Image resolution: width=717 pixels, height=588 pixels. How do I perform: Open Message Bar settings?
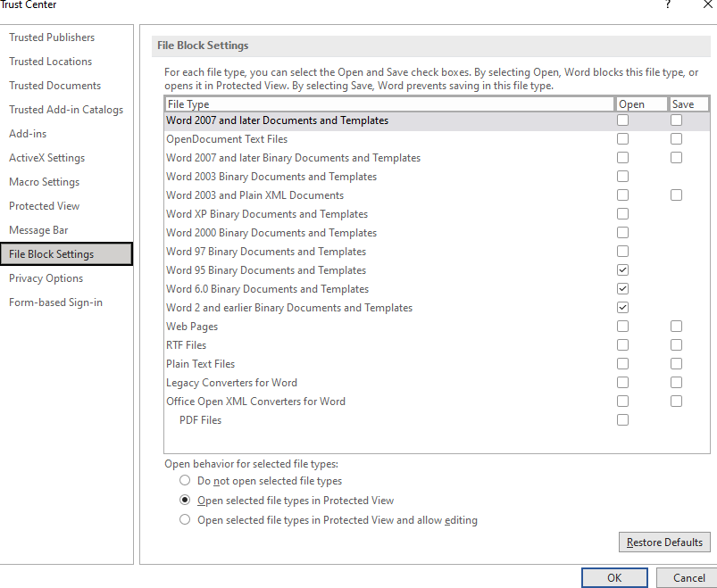coord(38,230)
